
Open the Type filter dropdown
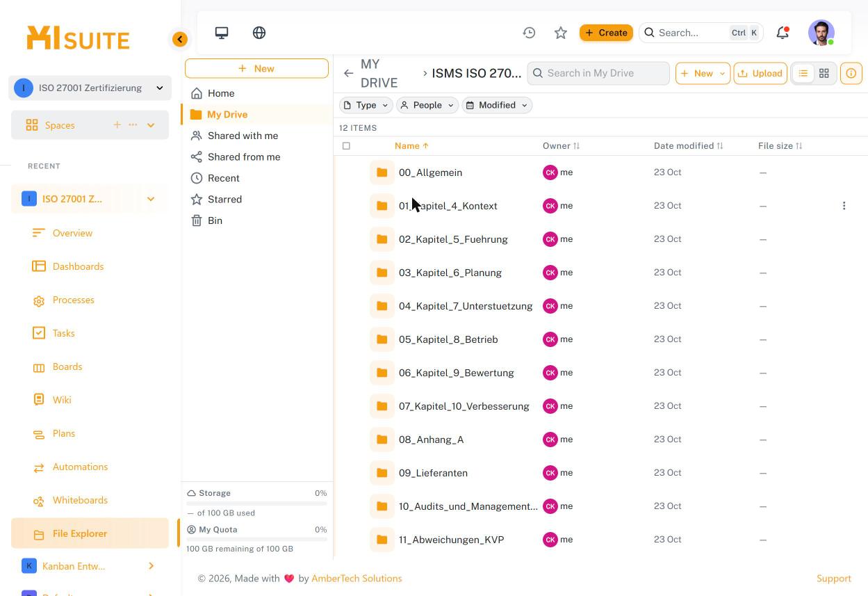[366, 105]
